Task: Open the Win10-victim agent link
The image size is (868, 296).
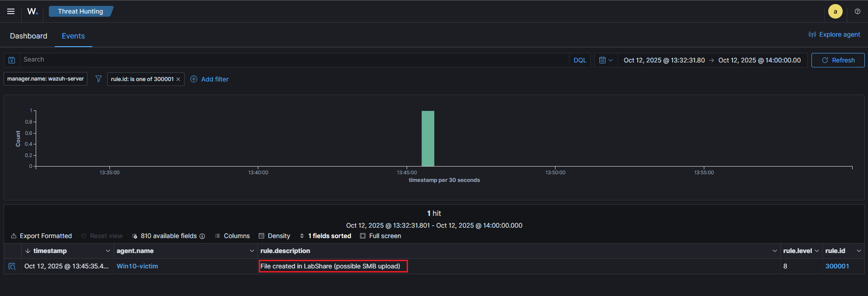Action: pyautogui.click(x=137, y=266)
